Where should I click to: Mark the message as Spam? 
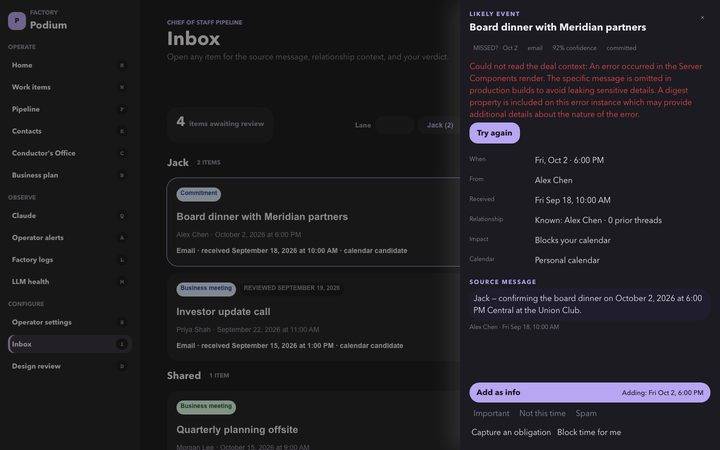click(x=586, y=413)
